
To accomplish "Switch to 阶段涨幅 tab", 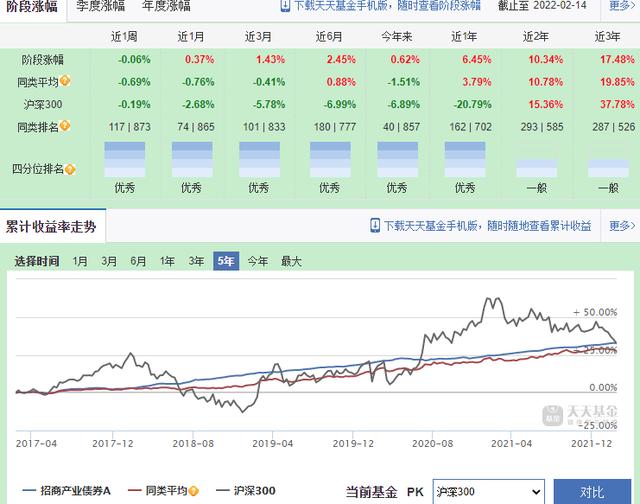I will pyautogui.click(x=31, y=7).
